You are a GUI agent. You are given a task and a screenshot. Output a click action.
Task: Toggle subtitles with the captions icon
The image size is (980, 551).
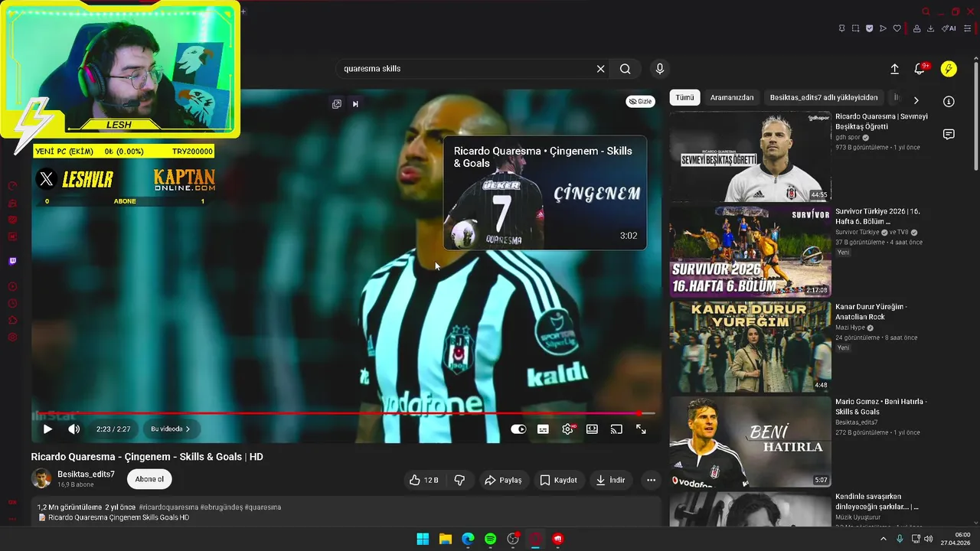click(543, 429)
